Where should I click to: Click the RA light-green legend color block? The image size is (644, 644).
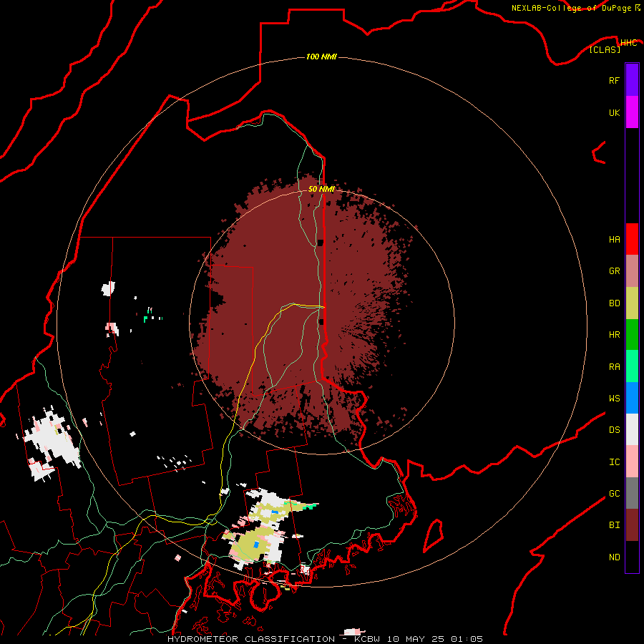tap(632, 366)
